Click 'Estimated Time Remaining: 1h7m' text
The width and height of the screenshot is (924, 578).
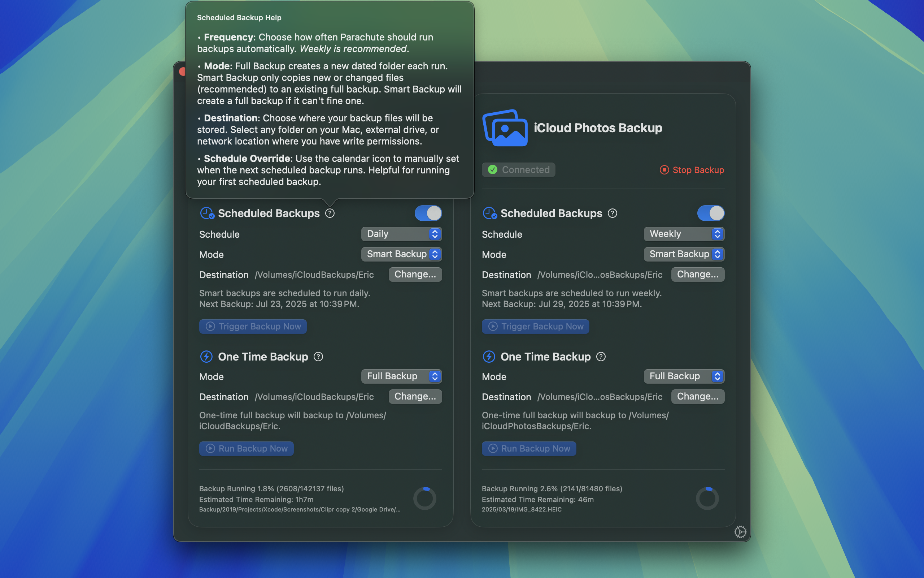(x=256, y=499)
